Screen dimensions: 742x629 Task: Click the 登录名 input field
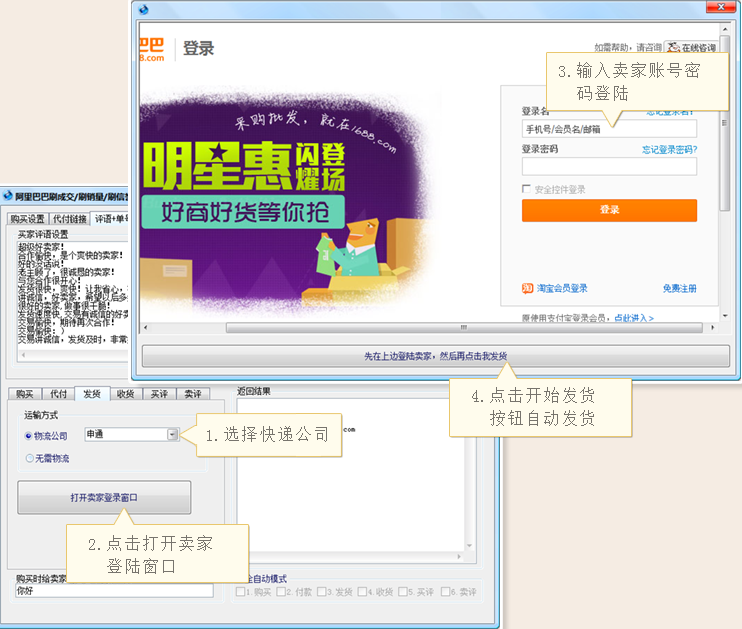coord(610,129)
